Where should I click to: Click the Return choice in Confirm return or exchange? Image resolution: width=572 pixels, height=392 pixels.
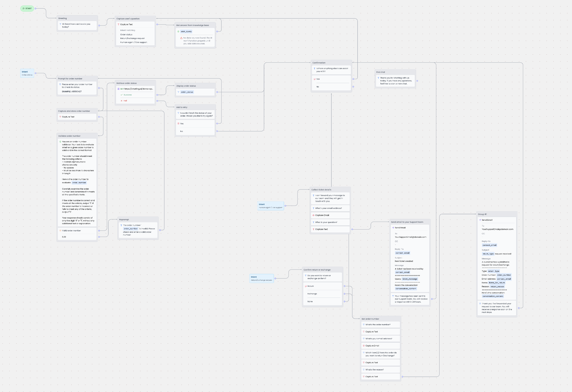[311, 286]
